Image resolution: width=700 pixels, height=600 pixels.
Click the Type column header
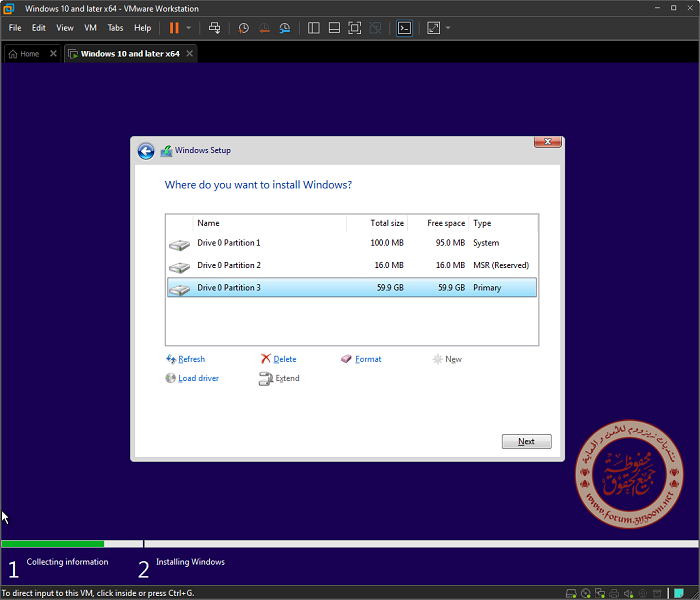pos(503,223)
